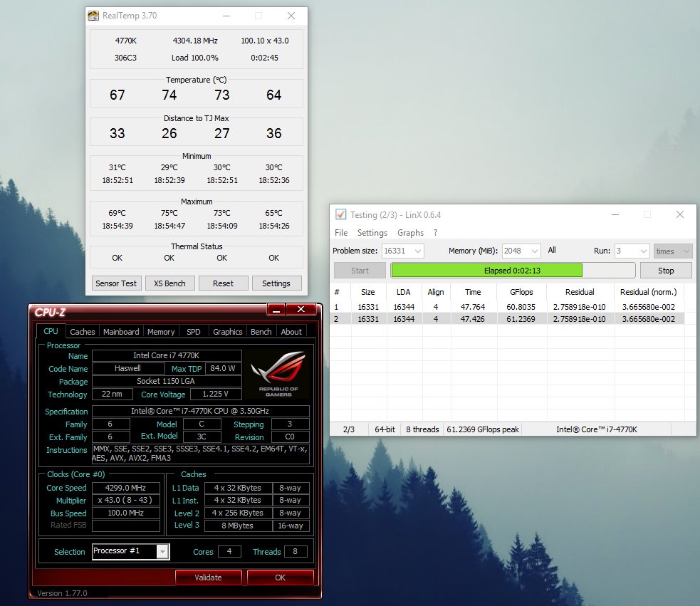Click the Level 3 8 MBytes cache field

pos(238,526)
